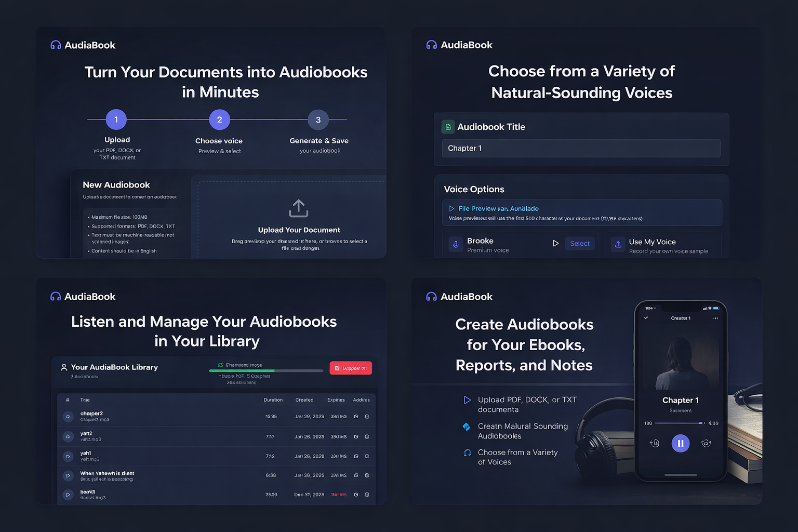Click the document icon next to Audiobook Title
The image size is (798, 532).
[448, 127]
